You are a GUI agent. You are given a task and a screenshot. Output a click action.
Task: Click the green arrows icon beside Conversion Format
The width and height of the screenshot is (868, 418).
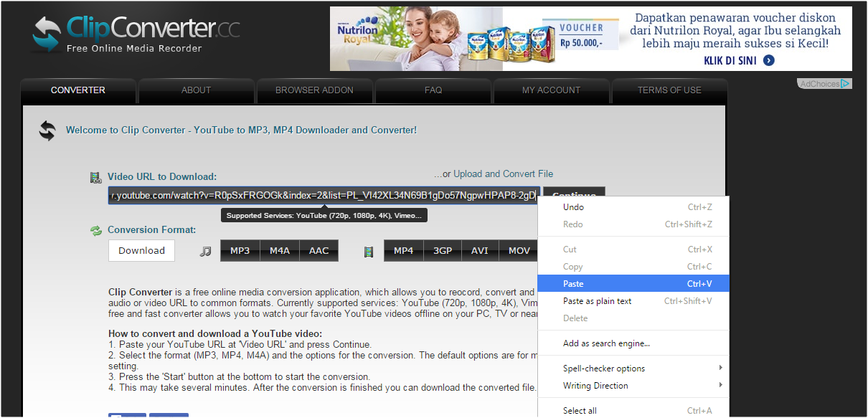coord(95,230)
